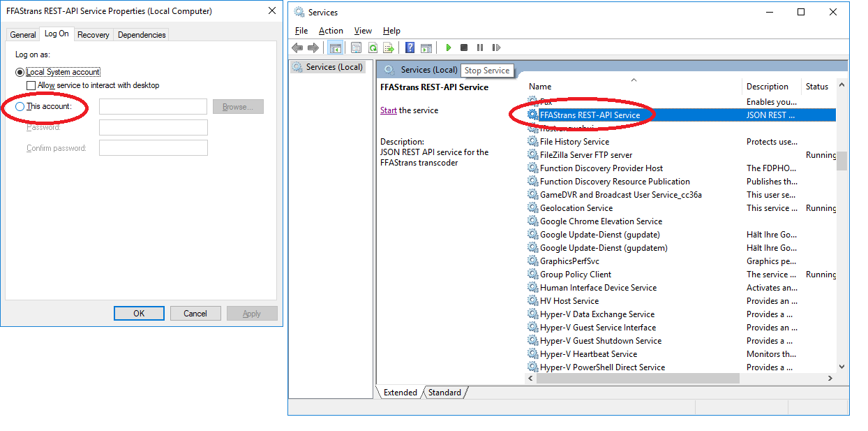Click the gear icon beside Google Chrome Elevation Service

pyautogui.click(x=533, y=221)
